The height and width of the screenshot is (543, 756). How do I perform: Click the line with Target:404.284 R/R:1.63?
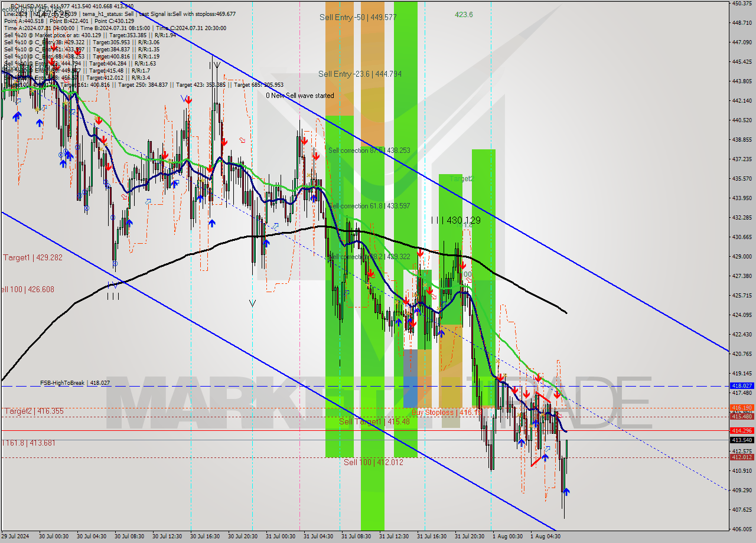[x=80, y=63]
